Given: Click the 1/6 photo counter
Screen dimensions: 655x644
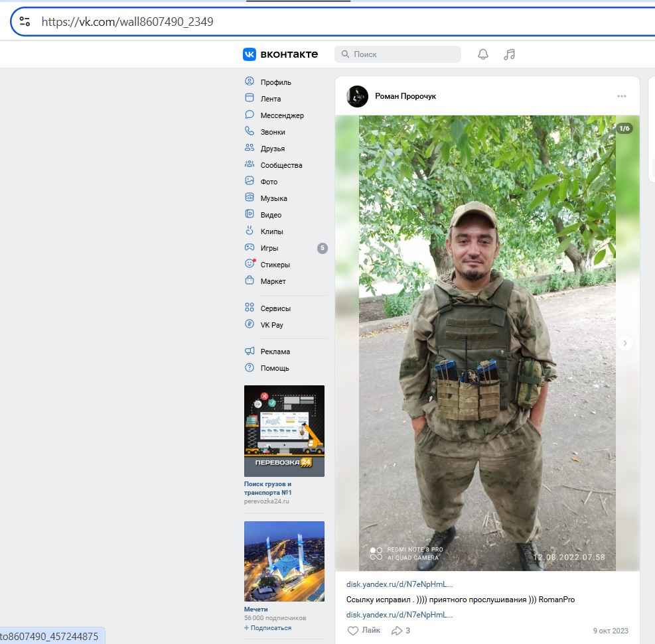Looking at the screenshot, I should [624, 129].
